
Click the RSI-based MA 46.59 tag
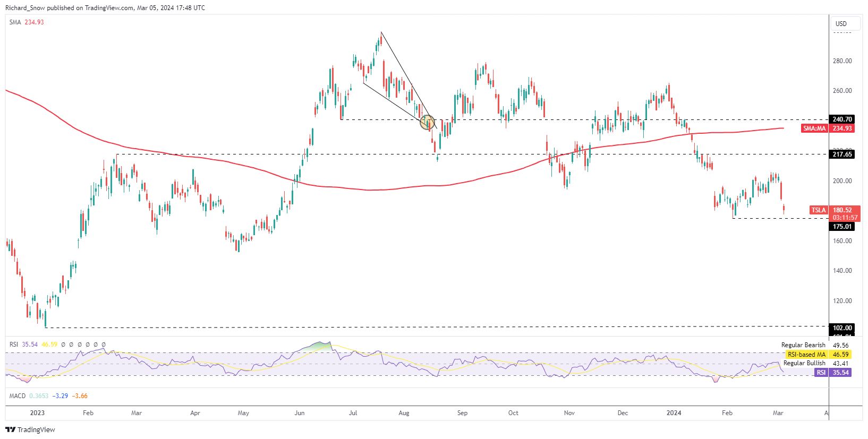pos(818,355)
